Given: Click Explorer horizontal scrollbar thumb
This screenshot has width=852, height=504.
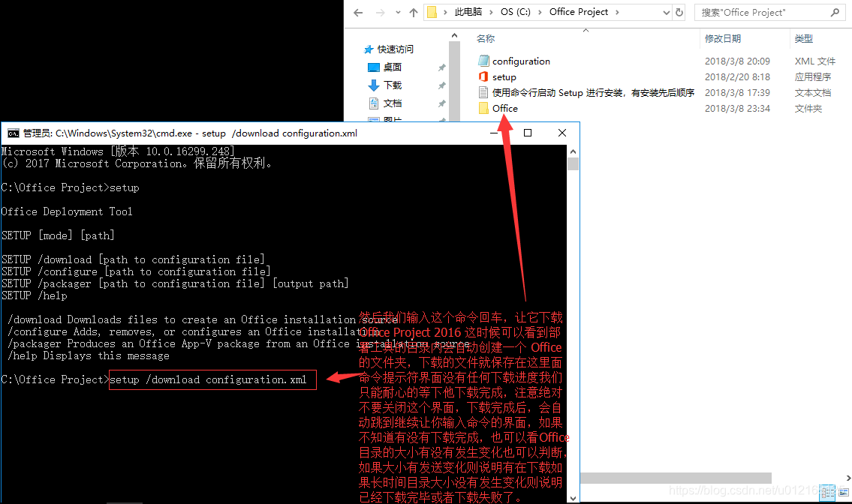Looking at the screenshot, I should [x=676, y=478].
